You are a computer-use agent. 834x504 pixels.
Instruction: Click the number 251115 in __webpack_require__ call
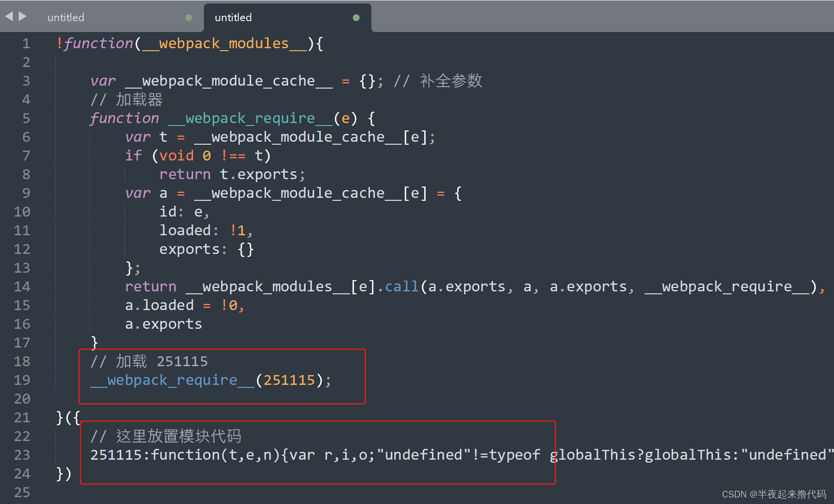coord(289,380)
